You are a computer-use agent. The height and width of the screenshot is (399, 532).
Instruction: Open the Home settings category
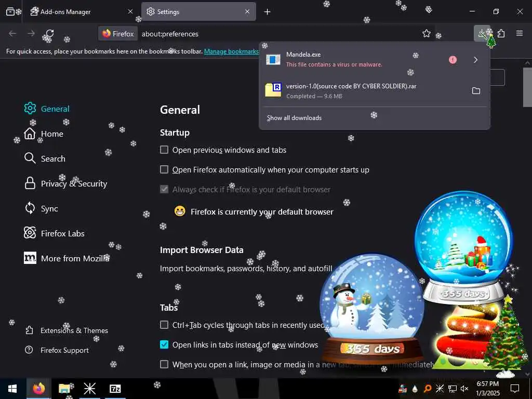coord(44,134)
